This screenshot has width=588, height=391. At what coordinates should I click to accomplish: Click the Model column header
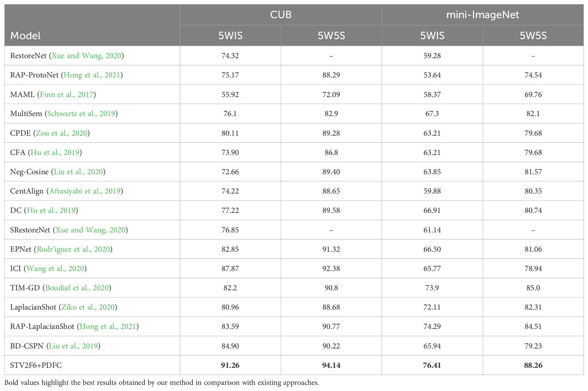point(25,35)
